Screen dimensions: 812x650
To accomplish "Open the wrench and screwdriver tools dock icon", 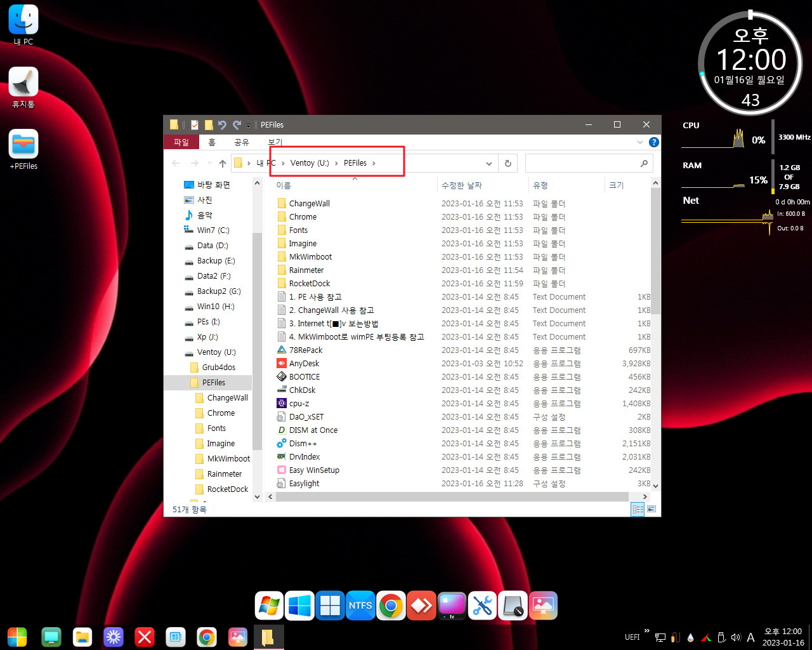I will [482, 606].
